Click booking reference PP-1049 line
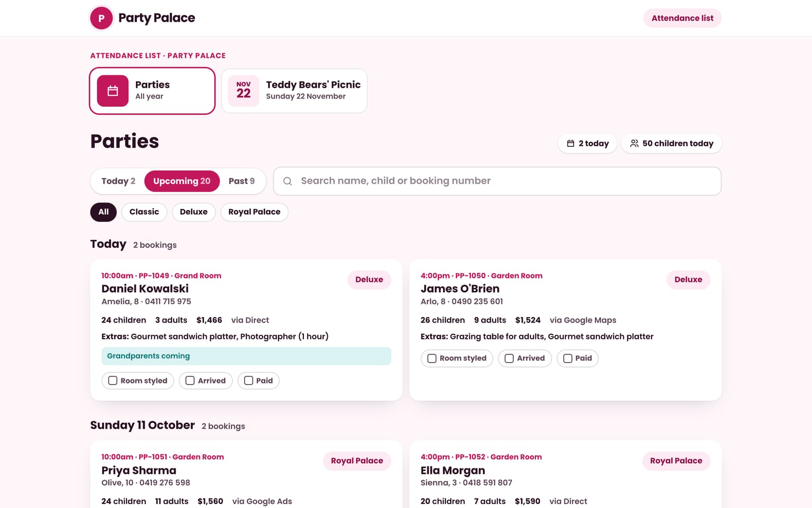Screen dimensions: 812x508 161,276
